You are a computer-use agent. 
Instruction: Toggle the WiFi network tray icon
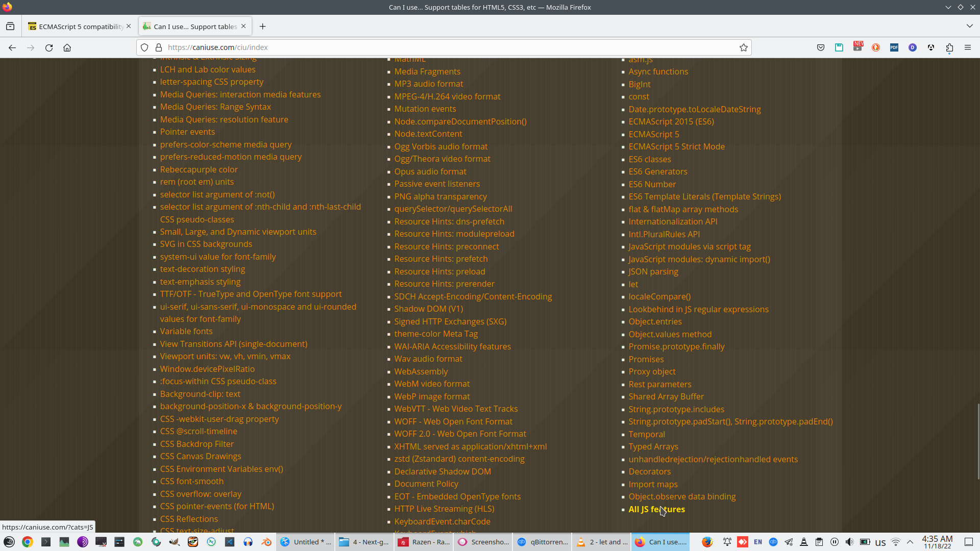point(896,542)
